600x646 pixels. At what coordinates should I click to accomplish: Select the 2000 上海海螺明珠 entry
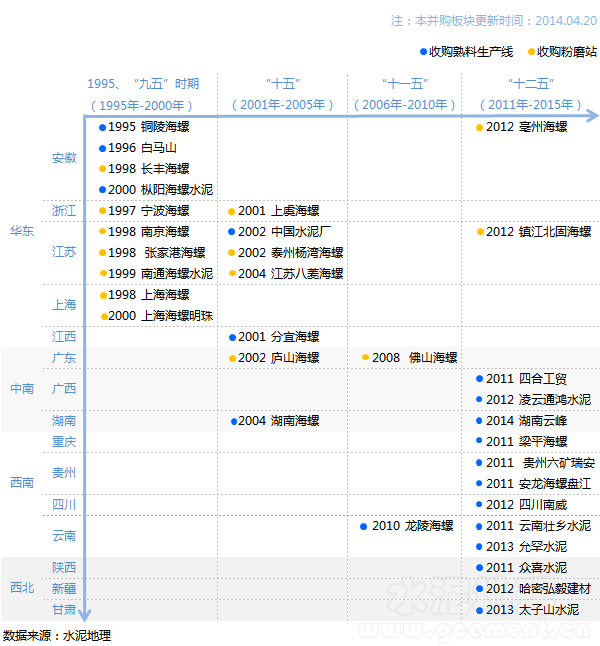[157, 316]
